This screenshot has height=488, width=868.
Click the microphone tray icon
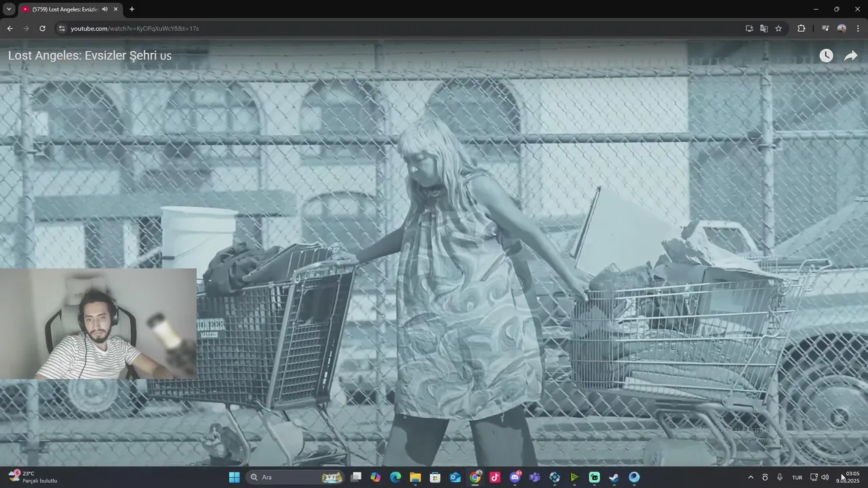coord(780,477)
